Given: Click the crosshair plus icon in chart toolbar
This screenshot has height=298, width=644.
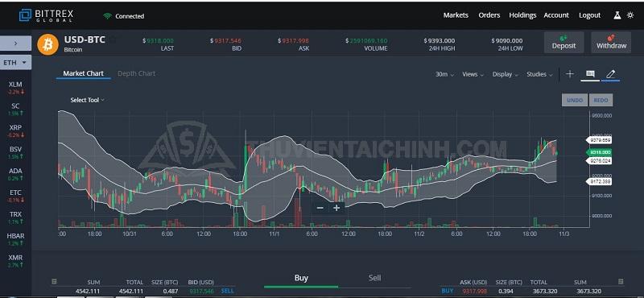Looking at the screenshot, I should 570,74.
